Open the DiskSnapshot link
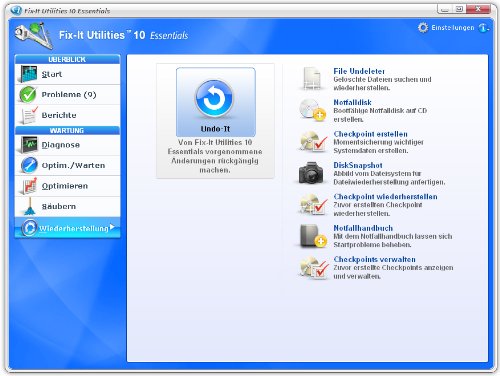The height and width of the screenshot is (376, 500). pos(358,165)
